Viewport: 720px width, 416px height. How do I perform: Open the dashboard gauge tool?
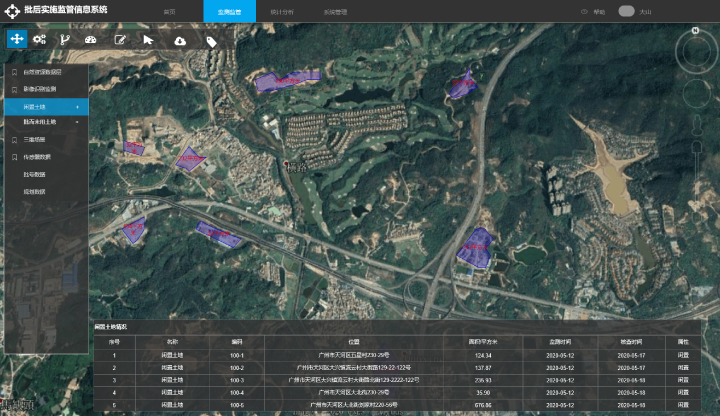click(91, 39)
